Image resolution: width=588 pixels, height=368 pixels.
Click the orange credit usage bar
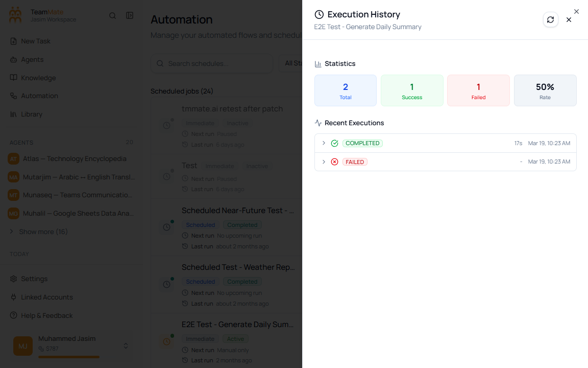[x=69, y=357]
